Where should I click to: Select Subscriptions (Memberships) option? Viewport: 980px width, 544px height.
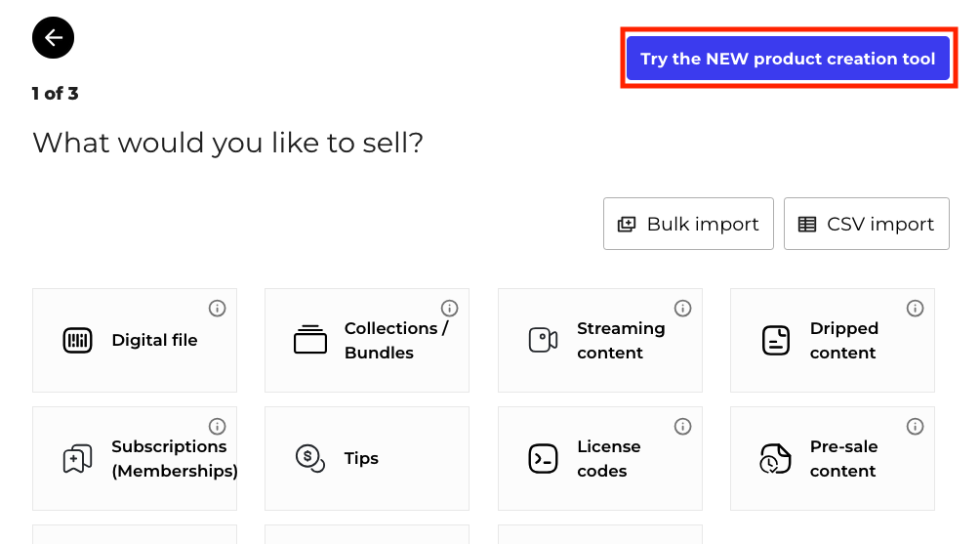[135, 459]
